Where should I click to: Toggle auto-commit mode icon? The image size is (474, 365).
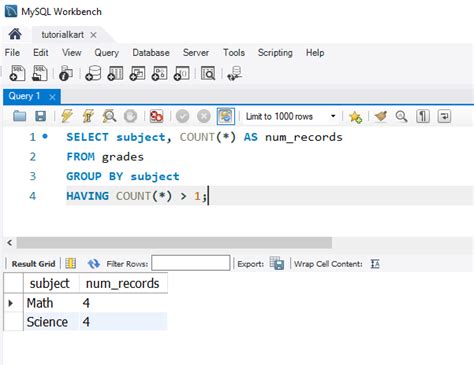pyautogui.click(x=226, y=116)
